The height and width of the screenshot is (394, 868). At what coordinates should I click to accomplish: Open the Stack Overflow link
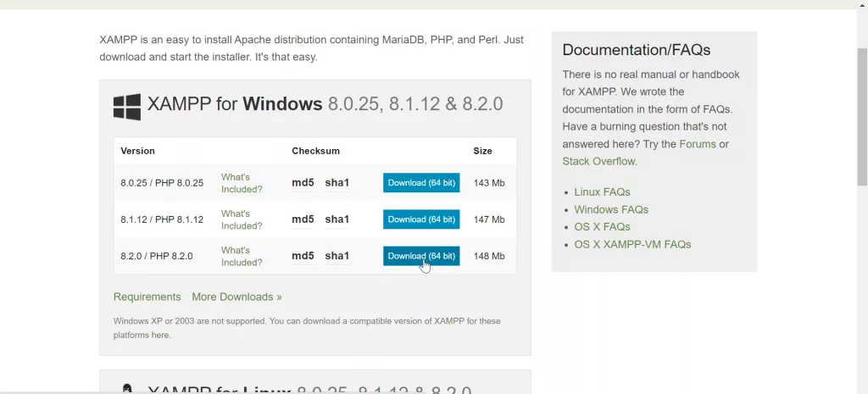tap(599, 162)
